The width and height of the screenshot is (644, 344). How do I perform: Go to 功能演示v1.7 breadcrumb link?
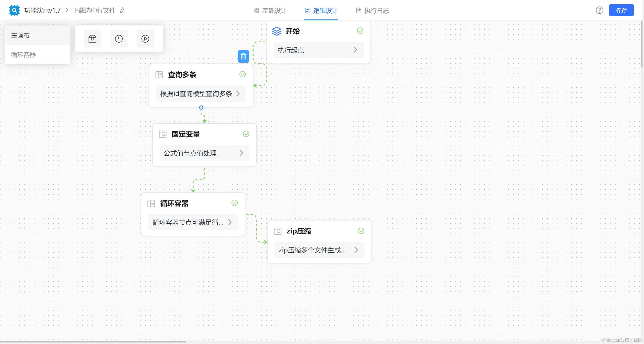43,10
